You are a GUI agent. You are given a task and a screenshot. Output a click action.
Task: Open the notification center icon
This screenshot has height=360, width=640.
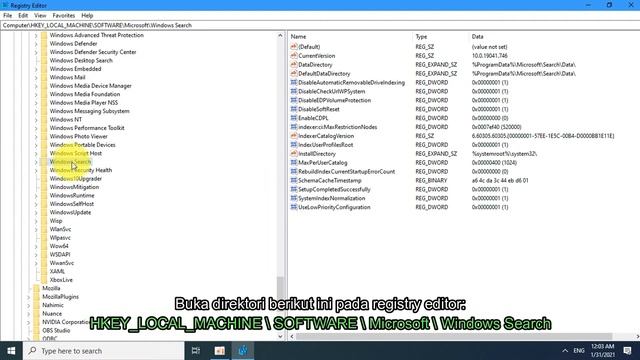click(627, 351)
